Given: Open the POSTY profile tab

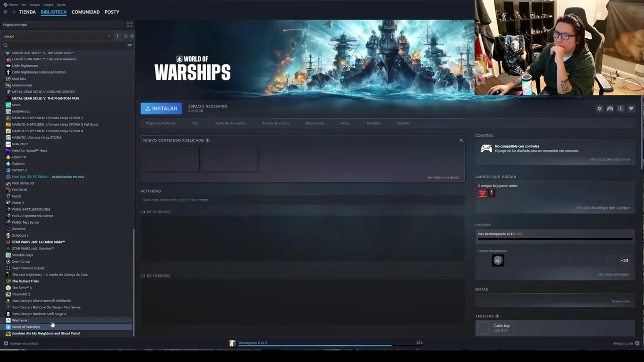Looking at the screenshot, I should click(x=112, y=12).
